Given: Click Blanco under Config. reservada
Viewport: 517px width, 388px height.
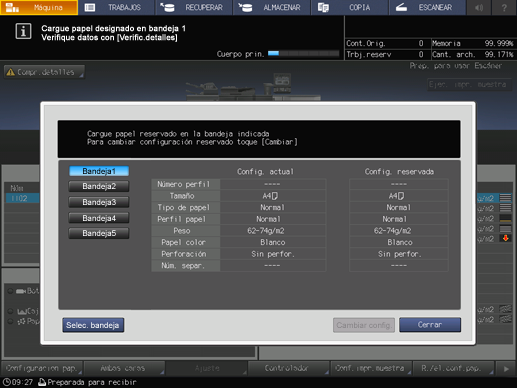Looking at the screenshot, I should pos(399,242).
